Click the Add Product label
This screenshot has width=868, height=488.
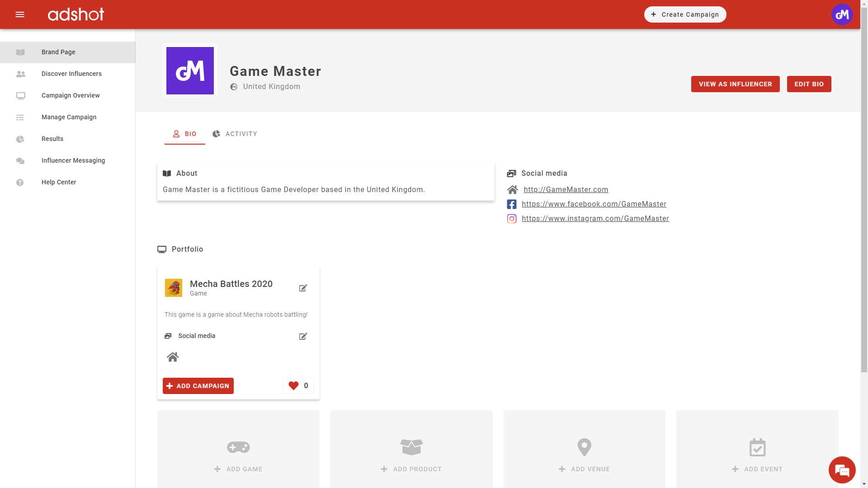pyautogui.click(x=417, y=469)
